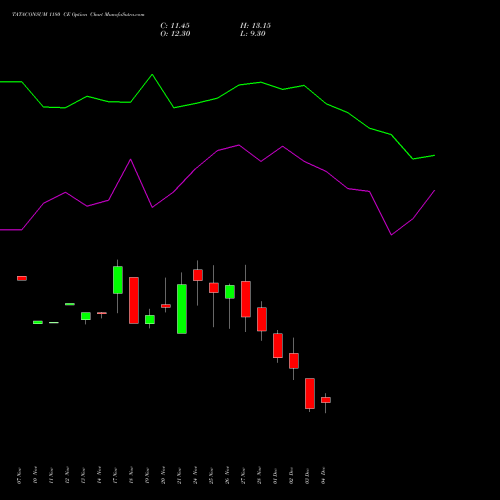Click the '28 Nov' date label
The width and height of the screenshot is (500, 500).
(259, 476)
